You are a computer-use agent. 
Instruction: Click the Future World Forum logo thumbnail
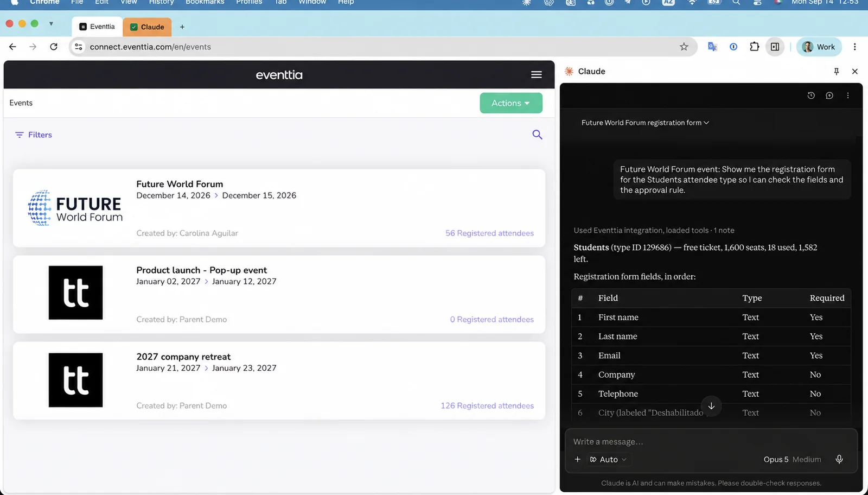point(75,208)
